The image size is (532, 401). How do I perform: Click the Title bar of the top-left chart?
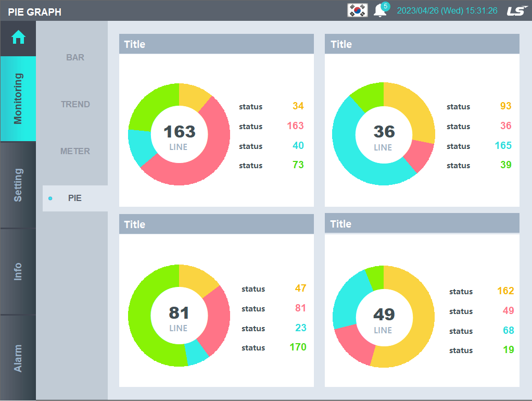coord(216,44)
